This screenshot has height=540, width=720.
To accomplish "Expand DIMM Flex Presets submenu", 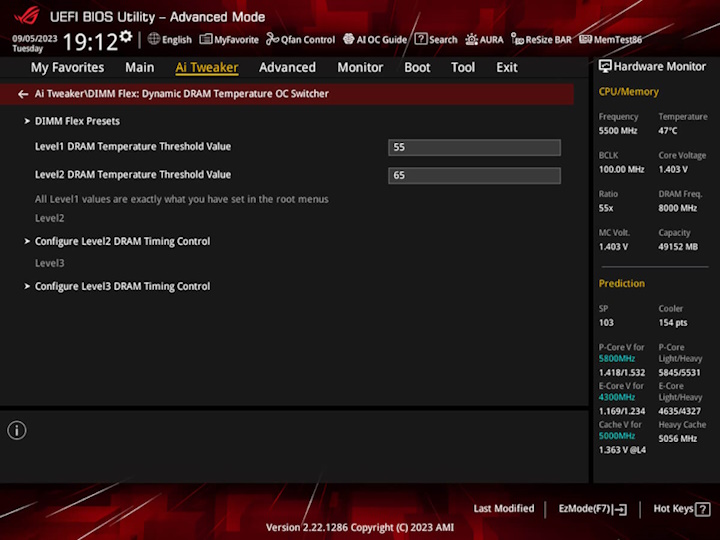I will point(77,121).
